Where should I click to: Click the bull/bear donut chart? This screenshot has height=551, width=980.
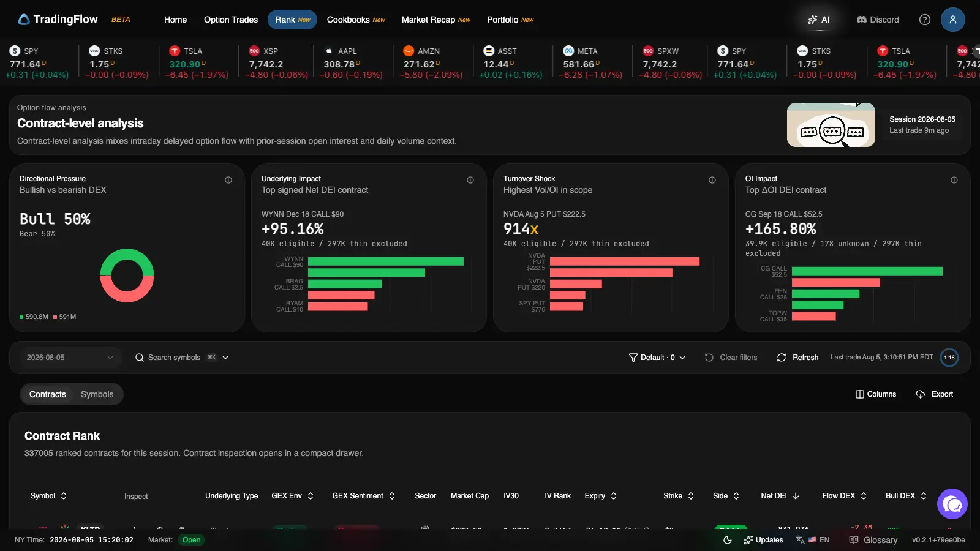tap(127, 275)
